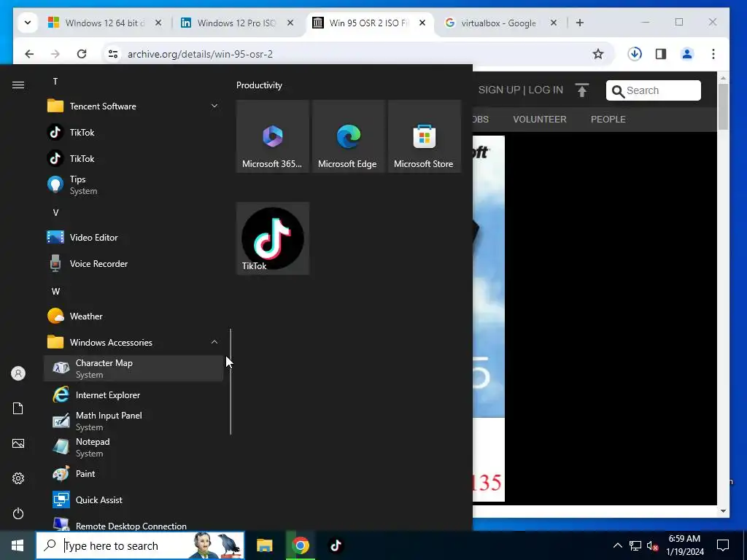The height and width of the screenshot is (560, 747).
Task: Open File Explorer from the taskbar
Action: click(264, 545)
